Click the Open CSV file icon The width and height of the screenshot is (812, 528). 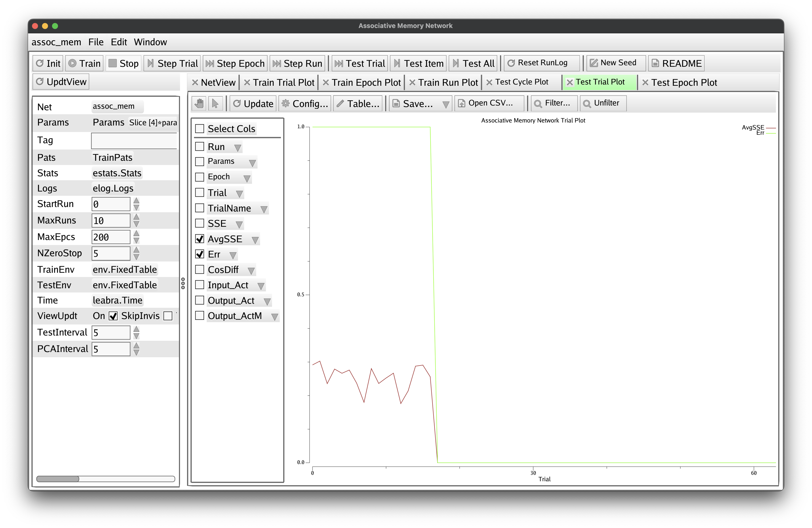pos(461,103)
